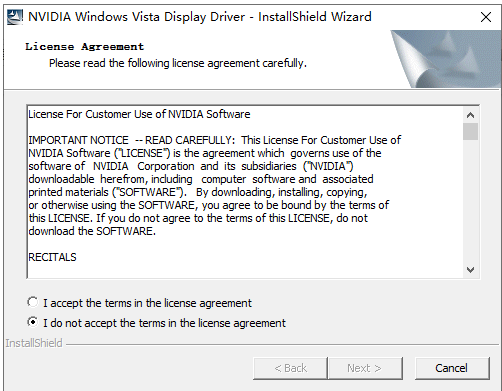
Task: Click the "License For Customer Use" first line
Action: point(139,114)
